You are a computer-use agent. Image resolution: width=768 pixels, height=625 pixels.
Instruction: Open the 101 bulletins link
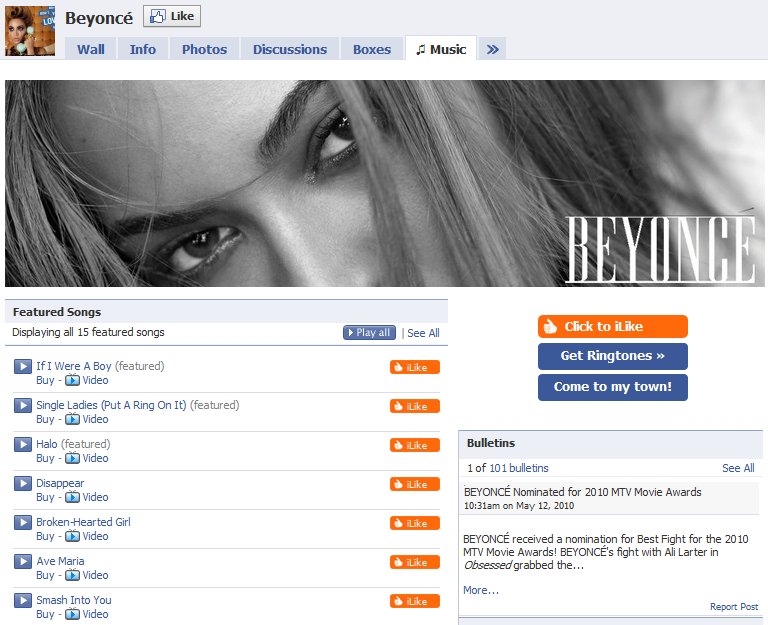[519, 468]
